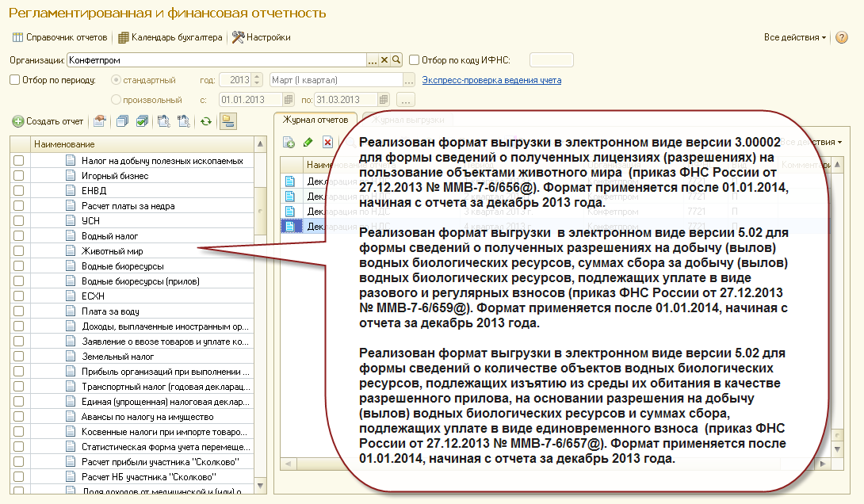Switch to the Журнал отчетов tab
Screen dimensions: 864x504
pyautogui.click(x=315, y=120)
